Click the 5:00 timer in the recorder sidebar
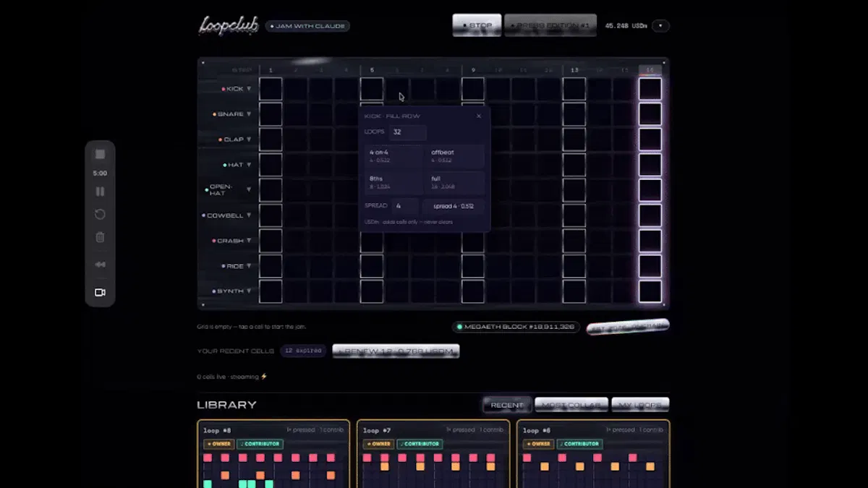868x488 pixels. [x=100, y=174]
